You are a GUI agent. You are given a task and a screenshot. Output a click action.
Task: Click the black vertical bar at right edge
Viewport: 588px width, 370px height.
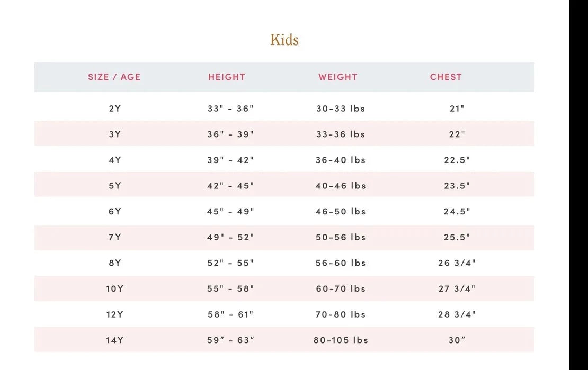click(x=578, y=185)
